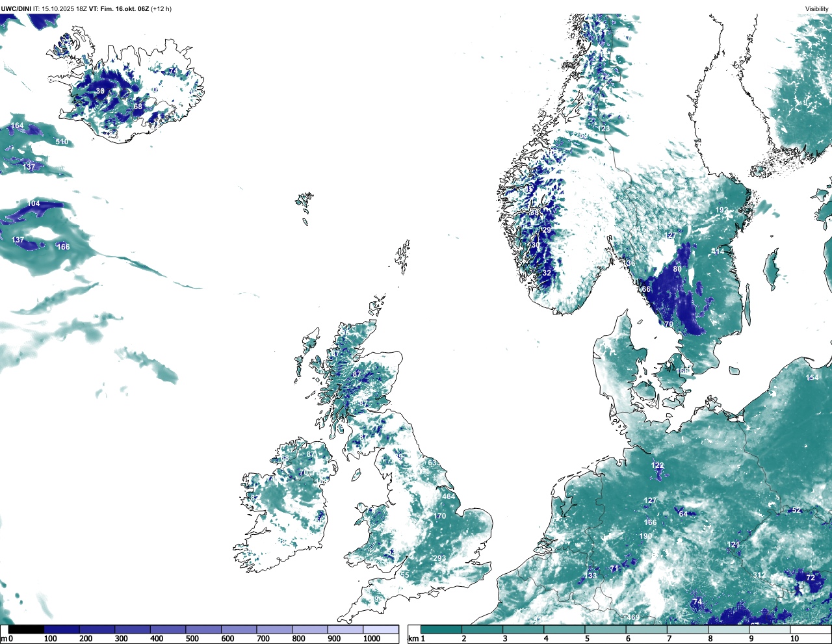The width and height of the screenshot is (832, 644).
Task: Select the 900–1000 m legend swatch
Action: click(x=345, y=630)
